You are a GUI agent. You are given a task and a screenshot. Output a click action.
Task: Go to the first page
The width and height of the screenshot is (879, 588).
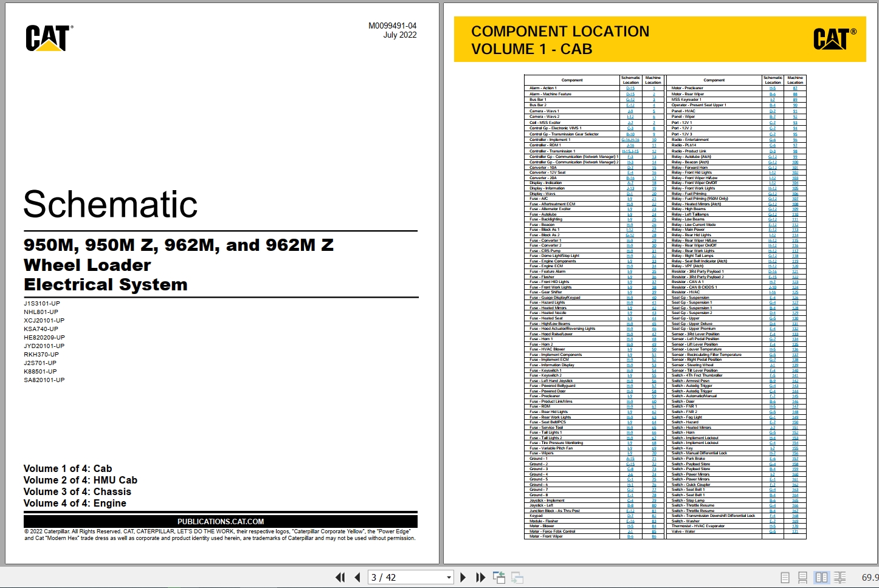tap(340, 578)
